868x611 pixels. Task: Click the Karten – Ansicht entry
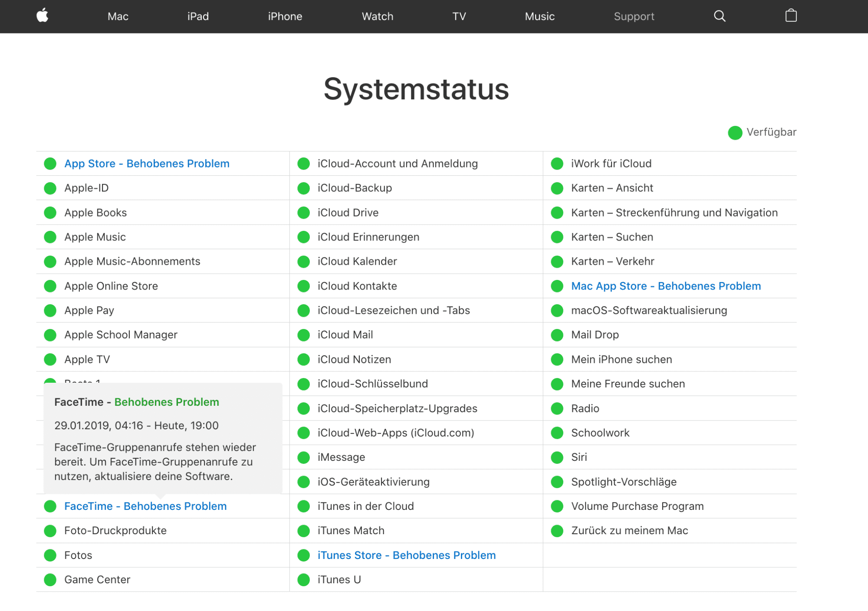(x=612, y=188)
